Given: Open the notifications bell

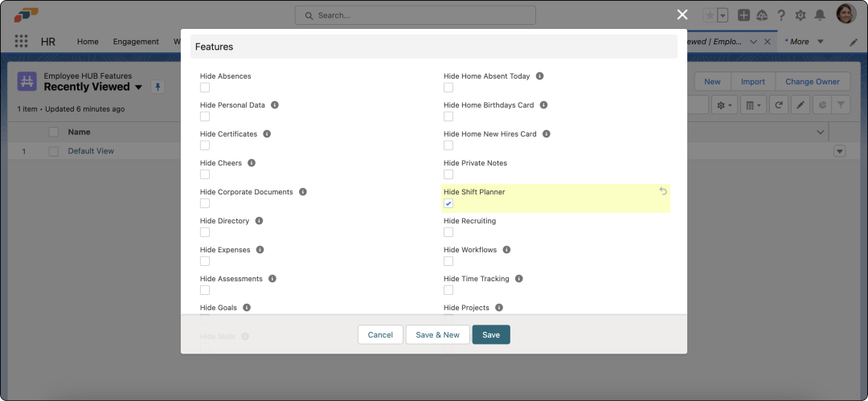Looking at the screenshot, I should click(x=820, y=15).
